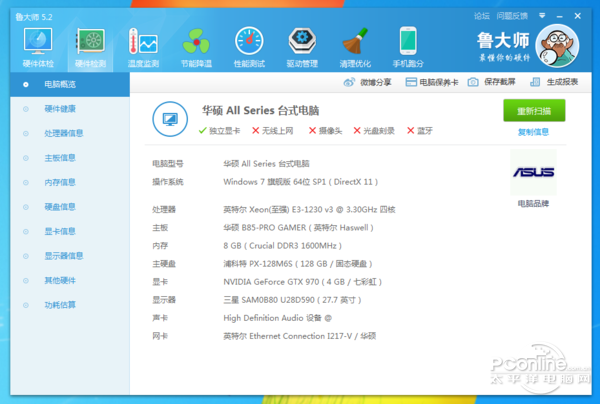Open 电脑保养卡 maintenance card

coord(432,82)
